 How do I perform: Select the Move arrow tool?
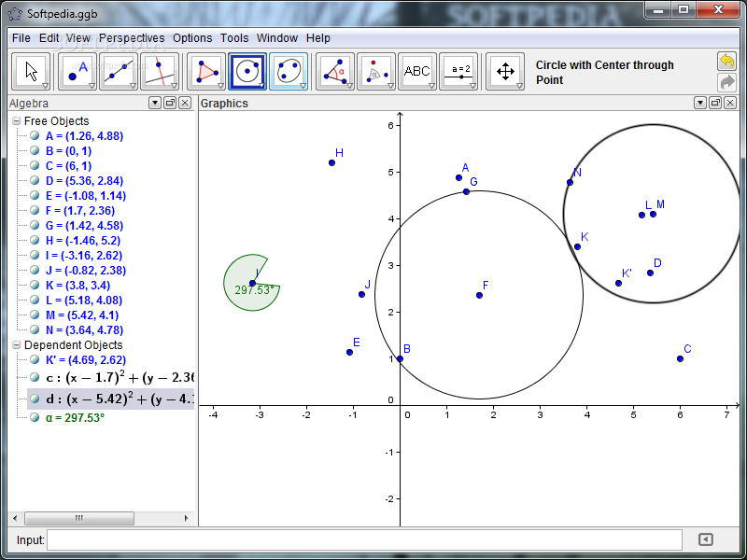pyautogui.click(x=31, y=72)
